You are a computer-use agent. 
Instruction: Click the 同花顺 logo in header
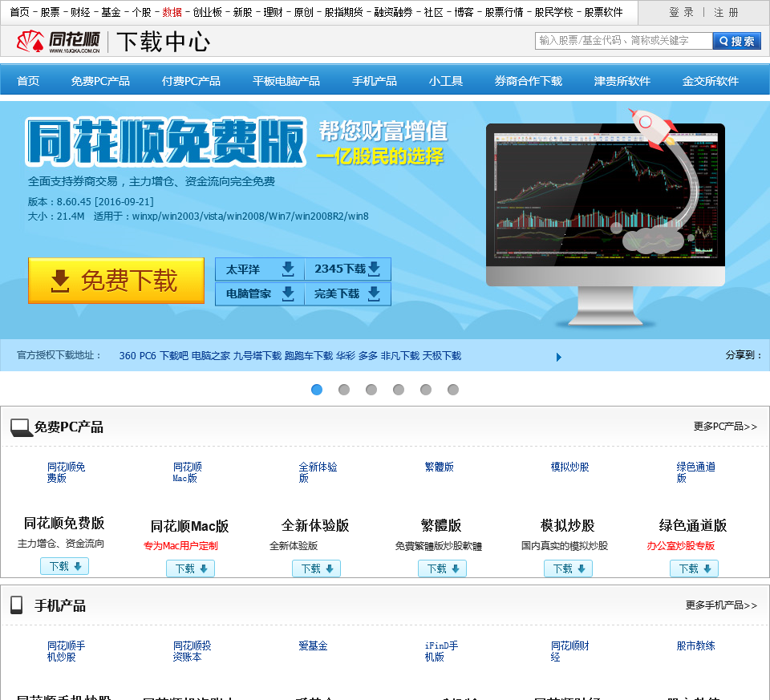[x=58, y=42]
